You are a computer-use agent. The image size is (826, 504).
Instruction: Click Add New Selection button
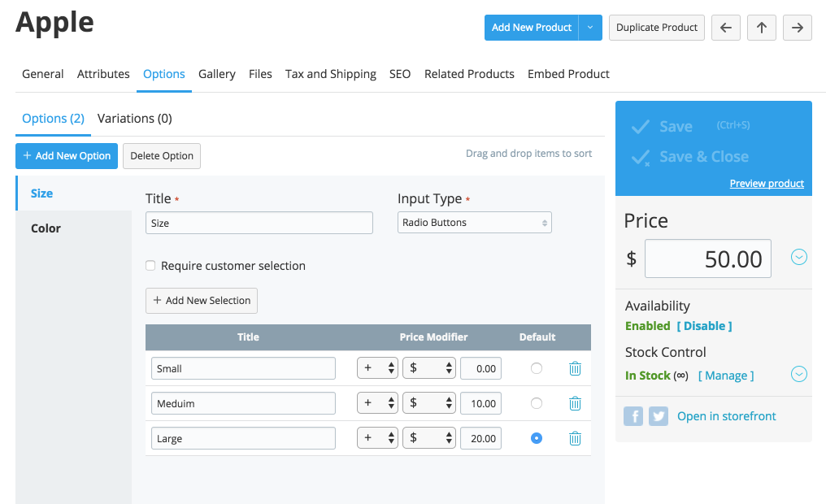[202, 300]
